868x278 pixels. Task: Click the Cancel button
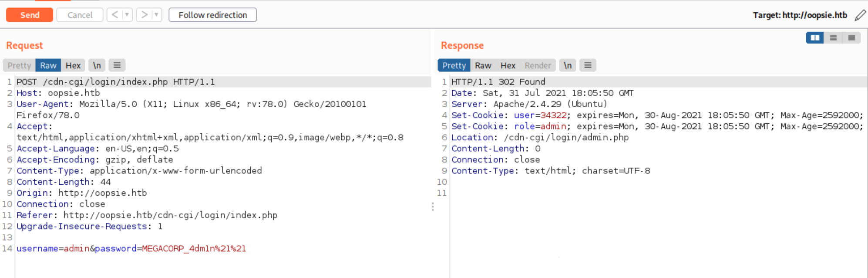click(x=80, y=15)
